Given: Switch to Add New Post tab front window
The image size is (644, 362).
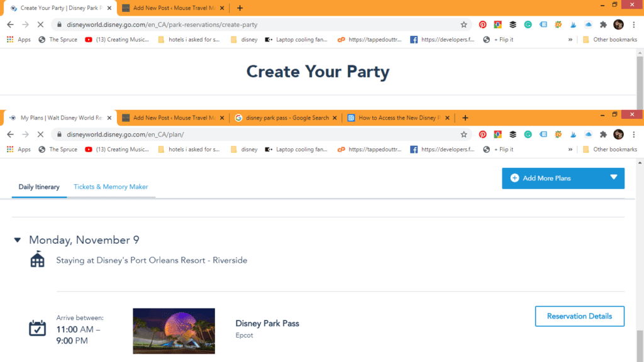Looking at the screenshot, I should click(x=174, y=118).
